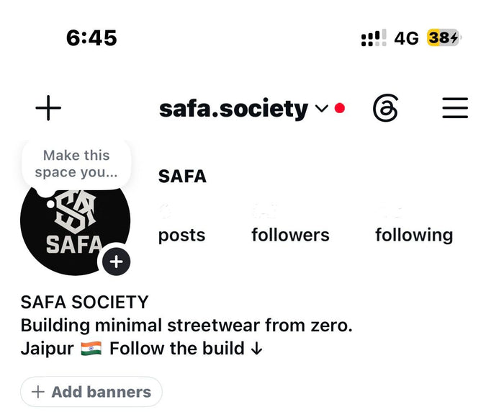The height and width of the screenshot is (420, 504).
Task: Click the battery indicator in status bar
Action: tap(444, 37)
